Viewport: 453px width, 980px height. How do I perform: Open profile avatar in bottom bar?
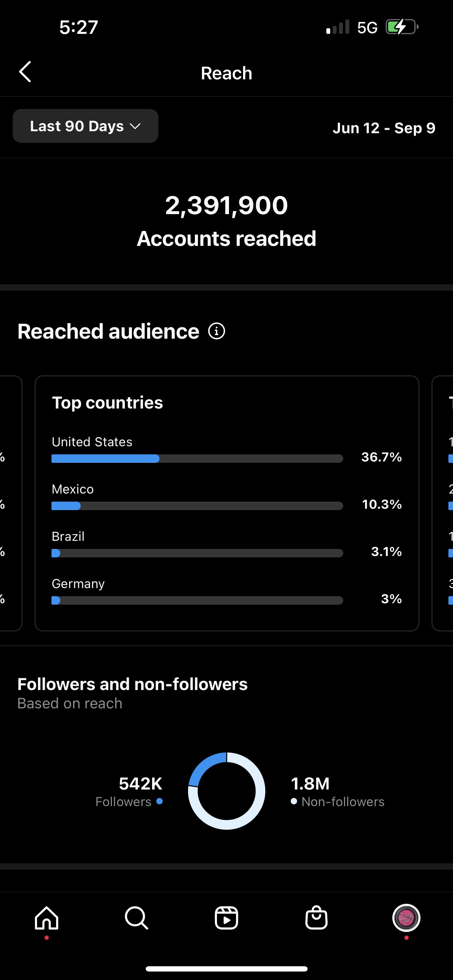[406, 918]
